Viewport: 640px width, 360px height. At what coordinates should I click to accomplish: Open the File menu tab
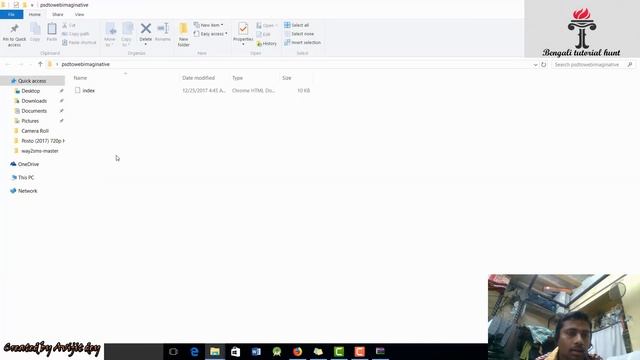tap(11, 14)
